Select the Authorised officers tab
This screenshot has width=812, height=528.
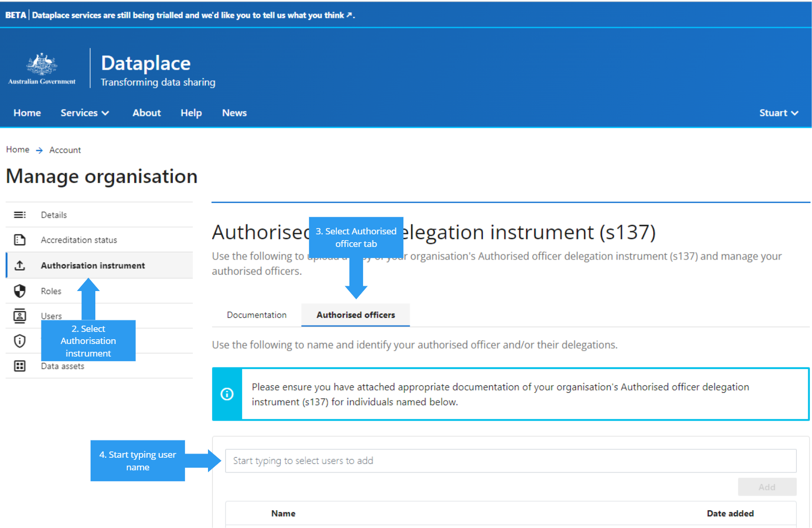pyautogui.click(x=356, y=315)
